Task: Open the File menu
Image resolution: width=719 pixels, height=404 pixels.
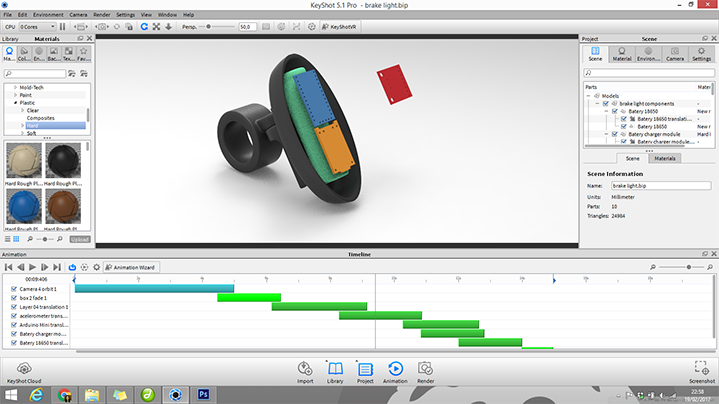Action: click(x=8, y=15)
